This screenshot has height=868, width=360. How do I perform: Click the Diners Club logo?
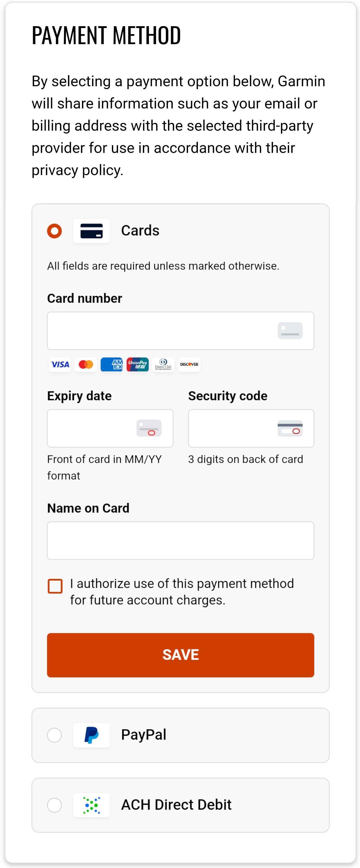[x=163, y=365]
